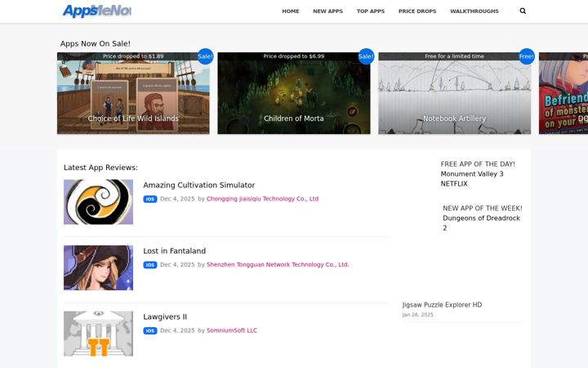Open the Price Drops page
This screenshot has width=588, height=368.
click(417, 11)
